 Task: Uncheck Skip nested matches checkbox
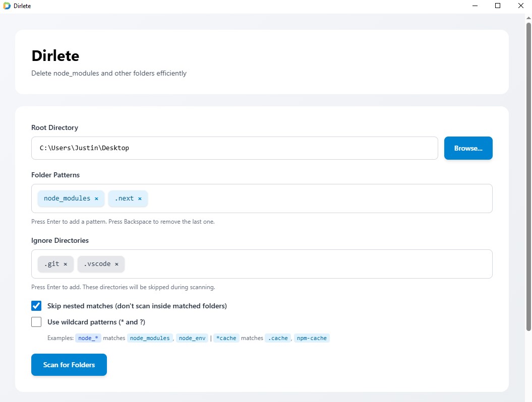36,306
